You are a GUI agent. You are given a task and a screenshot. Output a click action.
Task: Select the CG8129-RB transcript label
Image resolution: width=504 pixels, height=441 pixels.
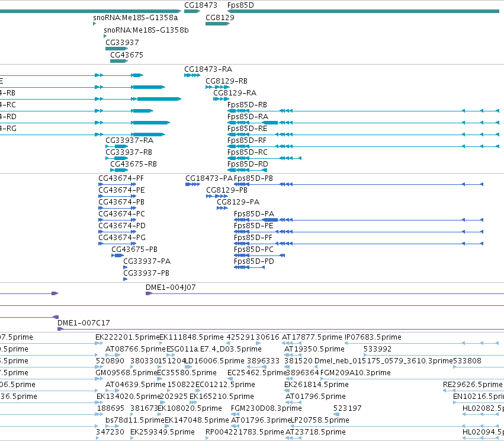pos(226,81)
